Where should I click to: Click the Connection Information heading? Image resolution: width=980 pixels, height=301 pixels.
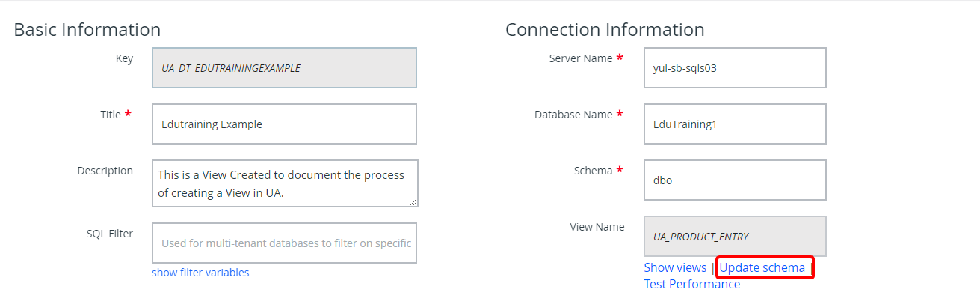coord(605,30)
